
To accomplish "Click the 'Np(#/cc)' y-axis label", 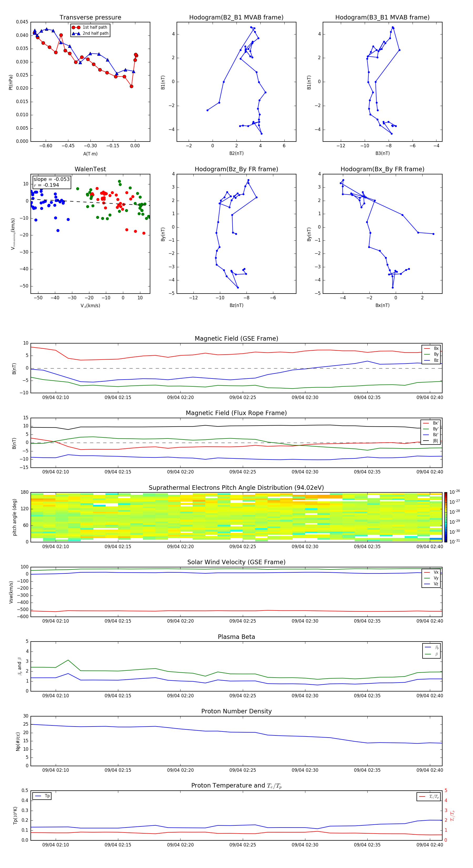I will pos(18,741).
